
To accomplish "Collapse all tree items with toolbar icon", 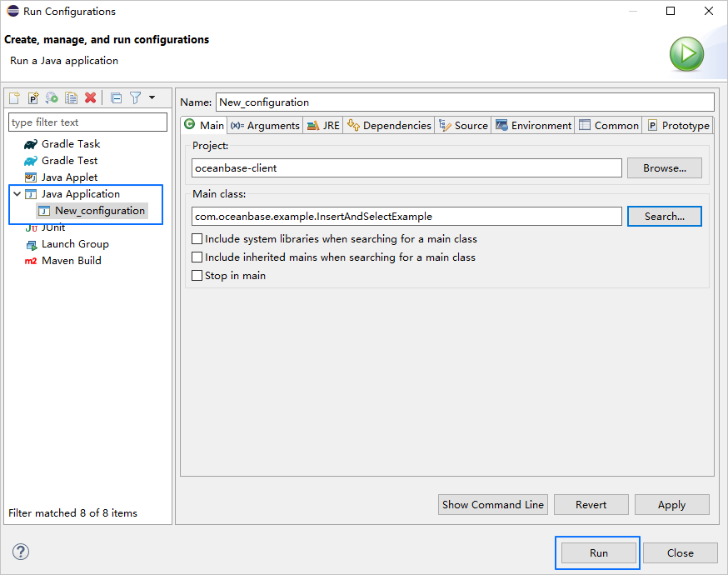I will (117, 98).
